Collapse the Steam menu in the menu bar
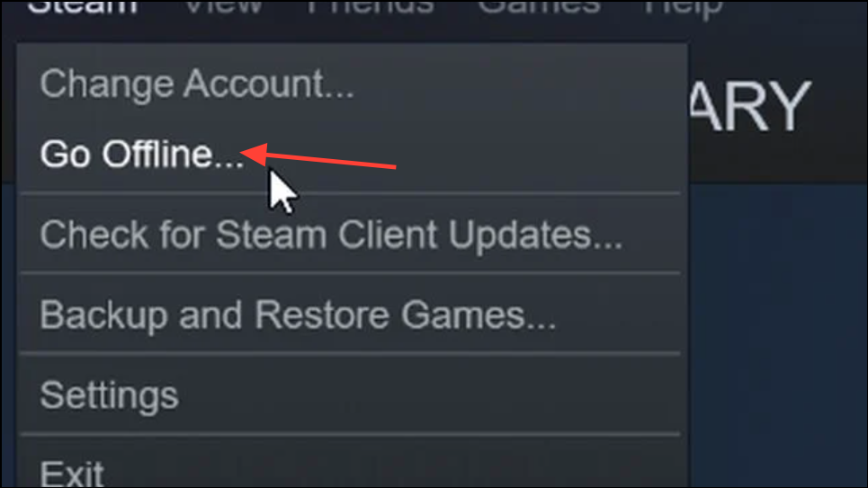Screen dimensions: 868x488 82,6
